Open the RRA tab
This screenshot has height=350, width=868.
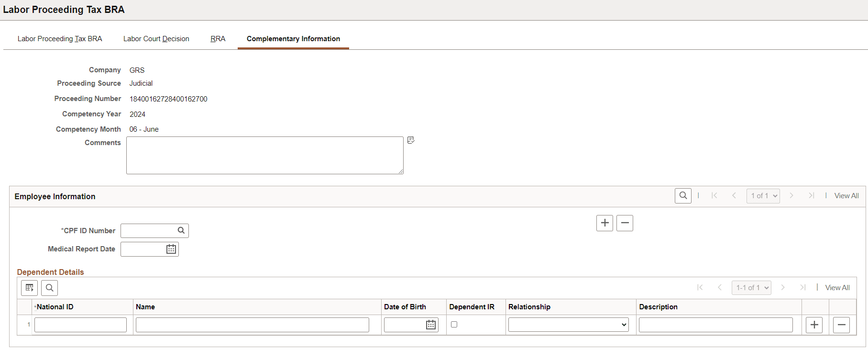point(218,39)
